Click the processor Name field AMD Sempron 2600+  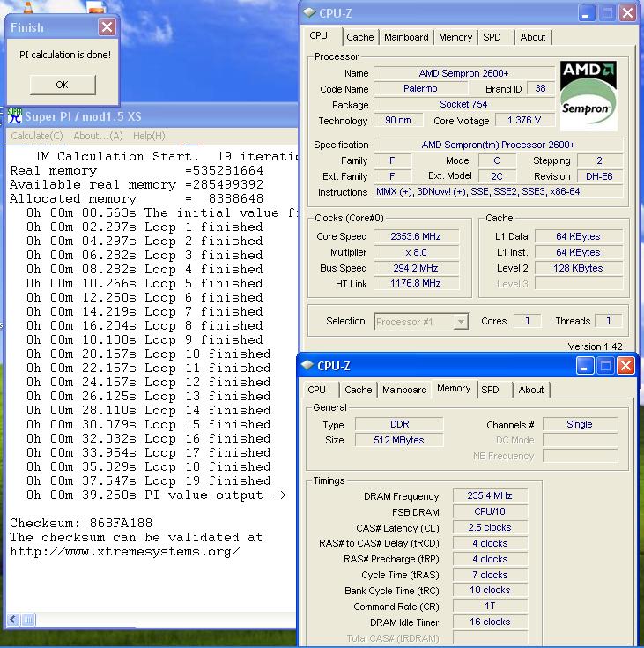tap(464, 73)
